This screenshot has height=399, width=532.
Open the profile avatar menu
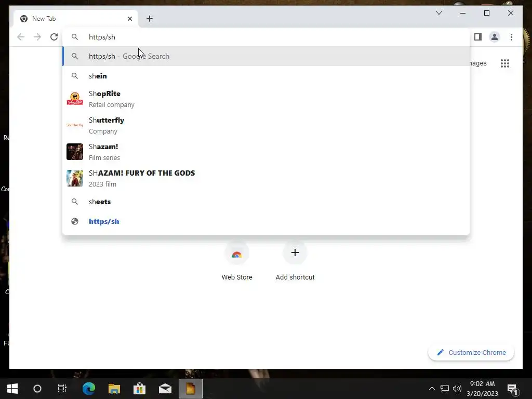(495, 37)
